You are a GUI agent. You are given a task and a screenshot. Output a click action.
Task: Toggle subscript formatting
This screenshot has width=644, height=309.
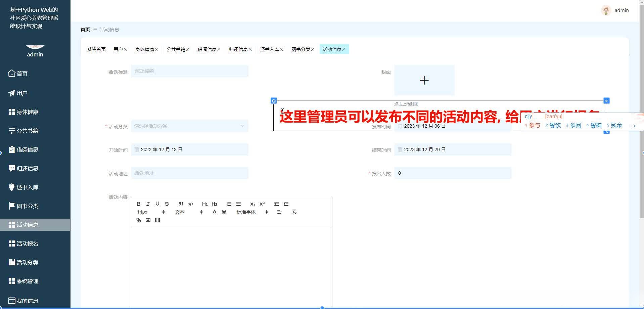[252, 204]
